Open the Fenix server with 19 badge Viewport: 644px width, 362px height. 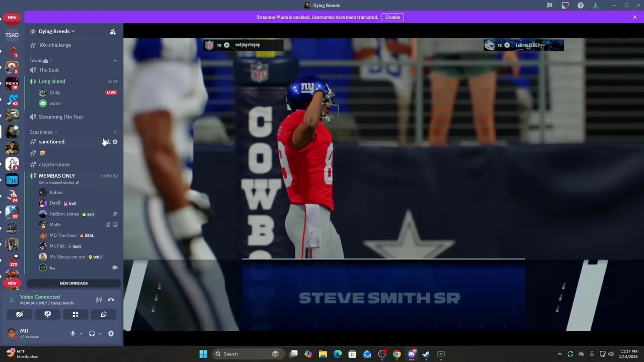click(12, 83)
